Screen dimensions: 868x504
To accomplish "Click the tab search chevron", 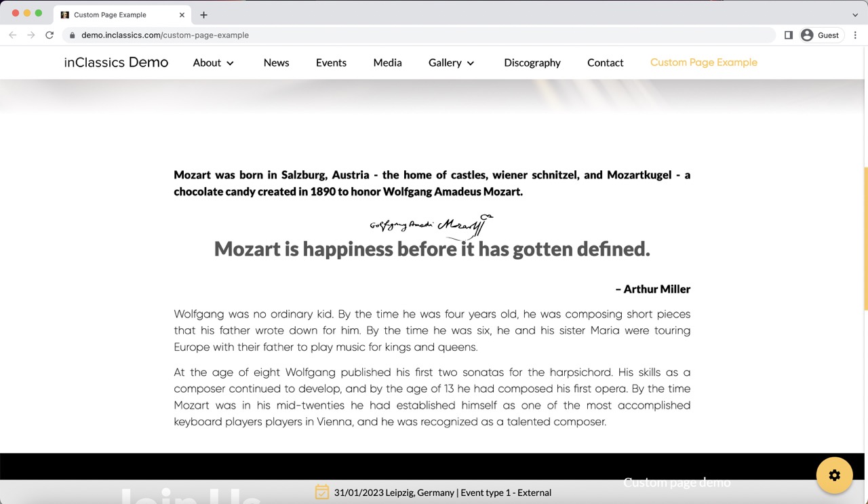I will 855,15.
